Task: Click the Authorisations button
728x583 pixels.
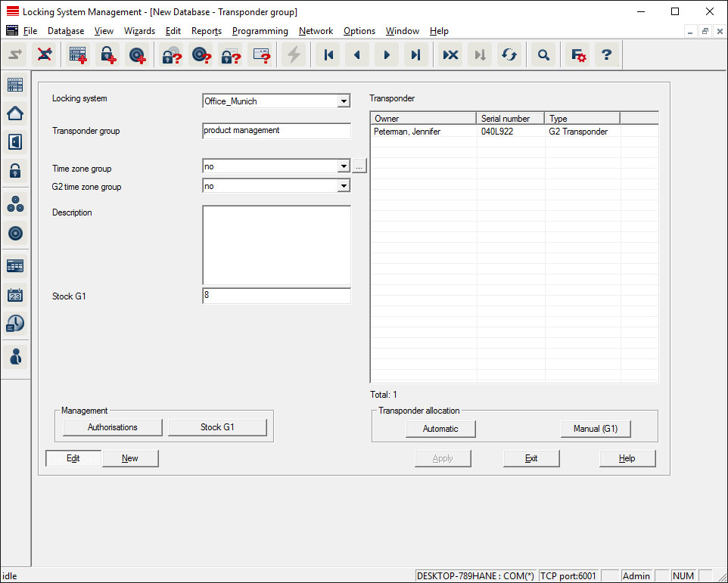Action: pos(113,427)
